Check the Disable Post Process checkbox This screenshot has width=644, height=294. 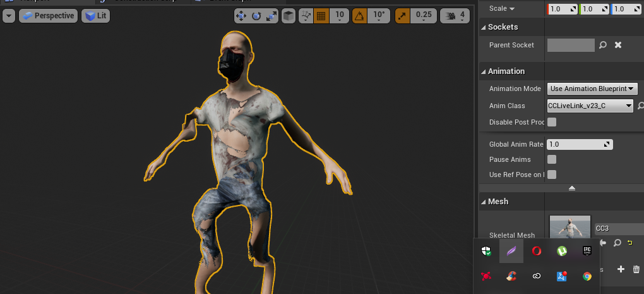click(x=552, y=122)
